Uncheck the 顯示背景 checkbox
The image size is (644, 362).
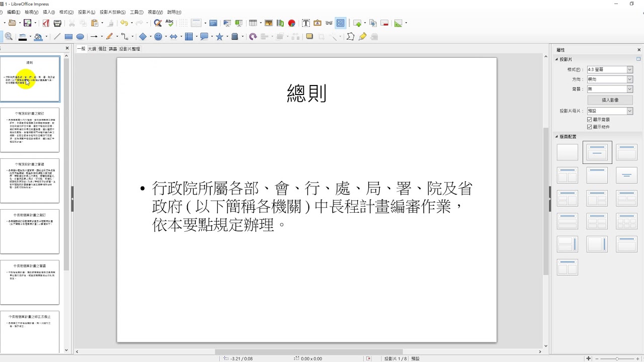[590, 120]
